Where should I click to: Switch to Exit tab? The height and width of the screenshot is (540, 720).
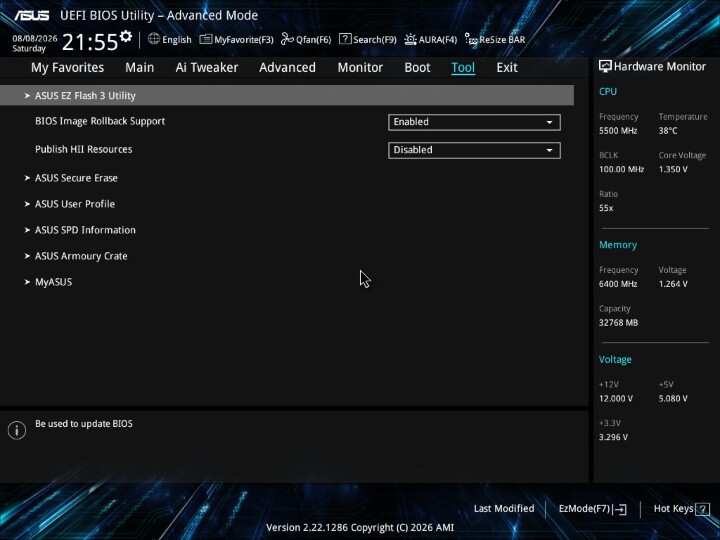(x=507, y=68)
